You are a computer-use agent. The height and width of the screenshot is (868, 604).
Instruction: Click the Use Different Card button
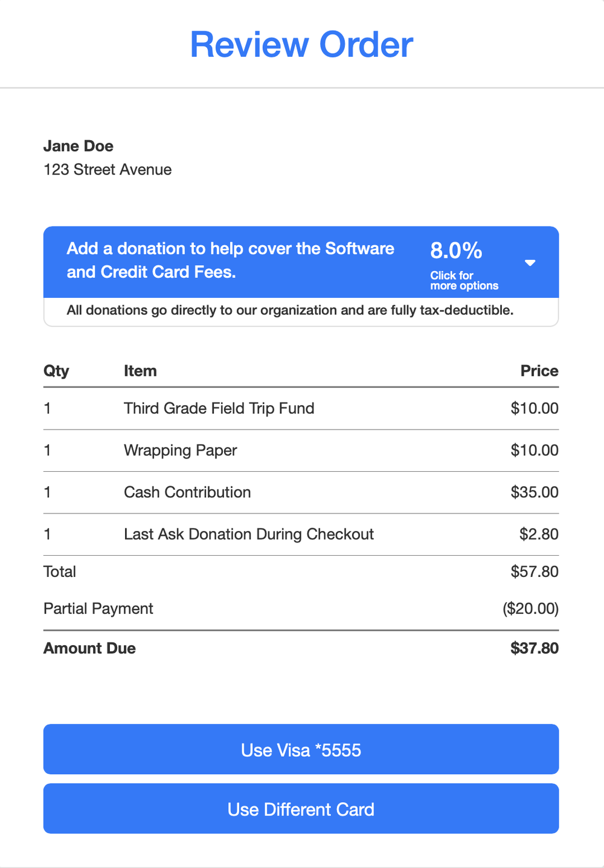pyautogui.click(x=301, y=808)
